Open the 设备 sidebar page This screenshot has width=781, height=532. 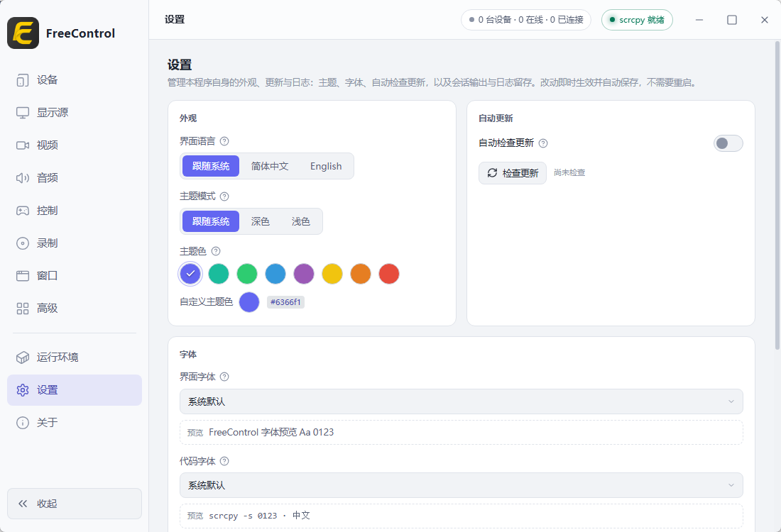pos(75,80)
